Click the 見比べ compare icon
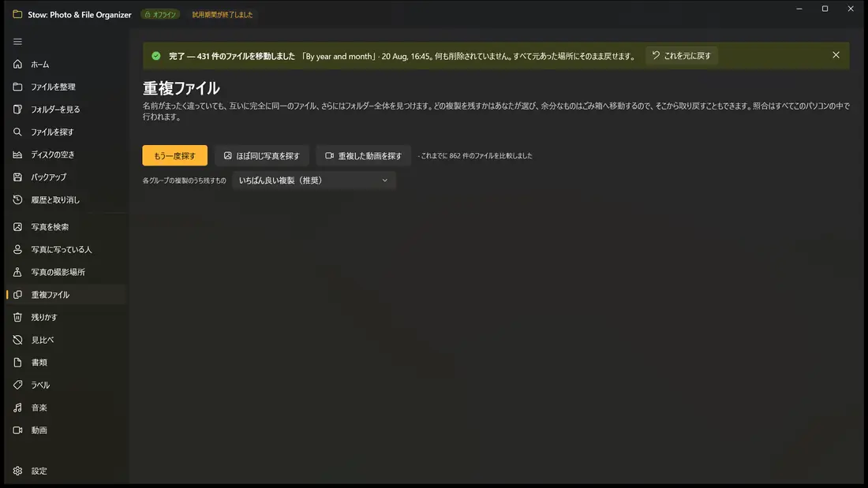The image size is (868, 488). [17, 340]
